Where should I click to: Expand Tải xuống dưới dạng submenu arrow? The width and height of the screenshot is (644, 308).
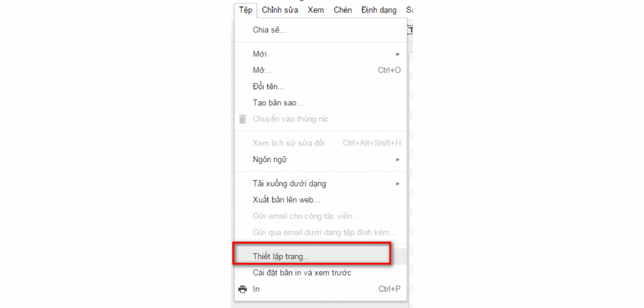(x=398, y=184)
